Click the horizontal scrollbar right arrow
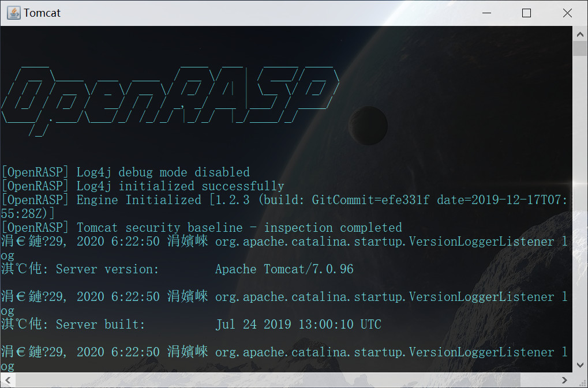 (564, 380)
